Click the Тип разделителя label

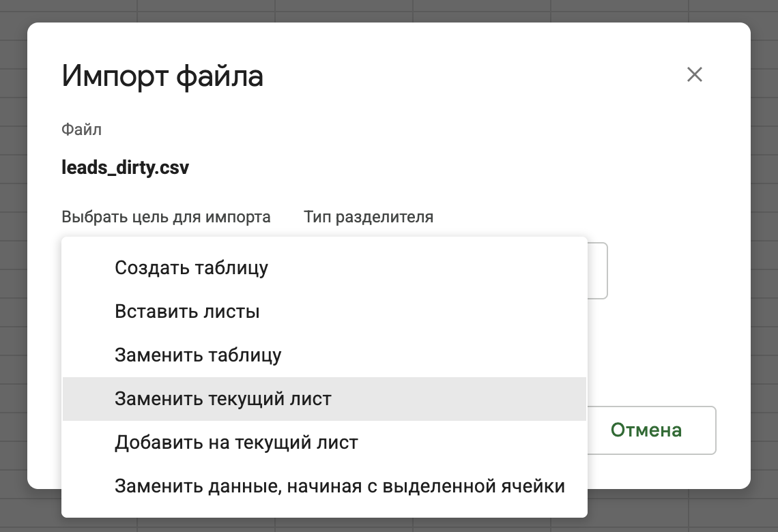(x=368, y=217)
